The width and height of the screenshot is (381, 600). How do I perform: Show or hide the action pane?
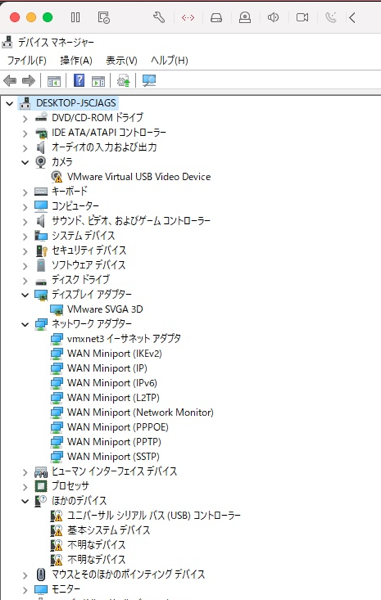coord(98,81)
